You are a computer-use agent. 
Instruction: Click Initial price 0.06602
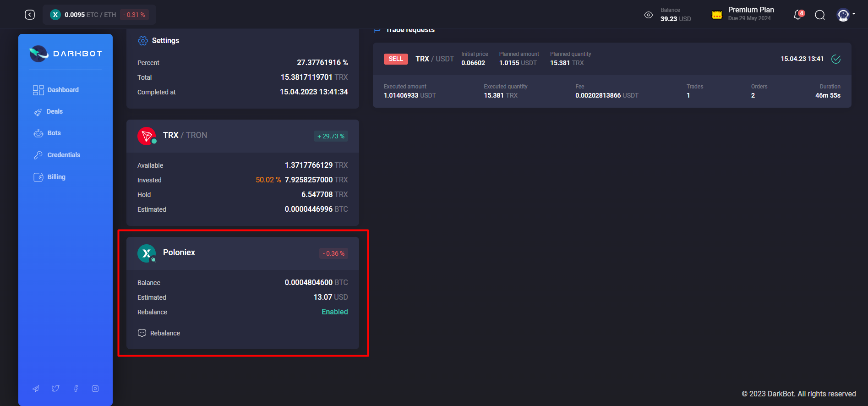pyautogui.click(x=473, y=63)
